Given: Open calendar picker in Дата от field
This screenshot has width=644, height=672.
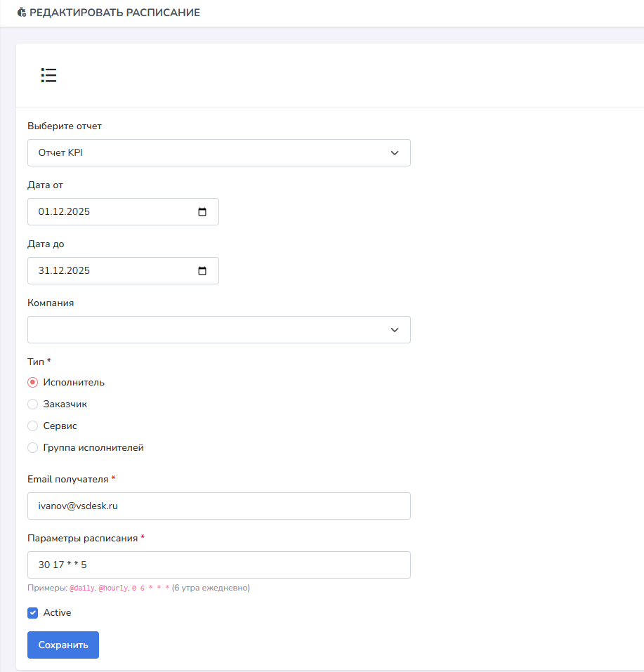Looking at the screenshot, I should (202, 212).
